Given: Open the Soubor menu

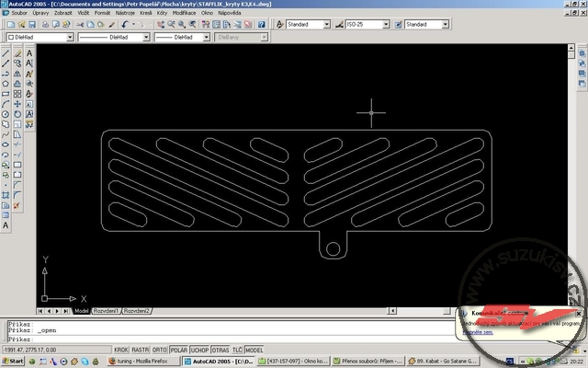Looking at the screenshot, I should click(19, 13).
